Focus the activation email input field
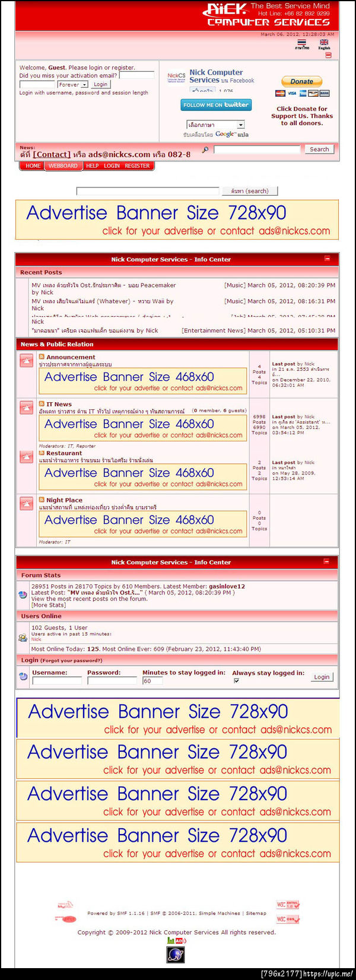 click(x=136, y=75)
